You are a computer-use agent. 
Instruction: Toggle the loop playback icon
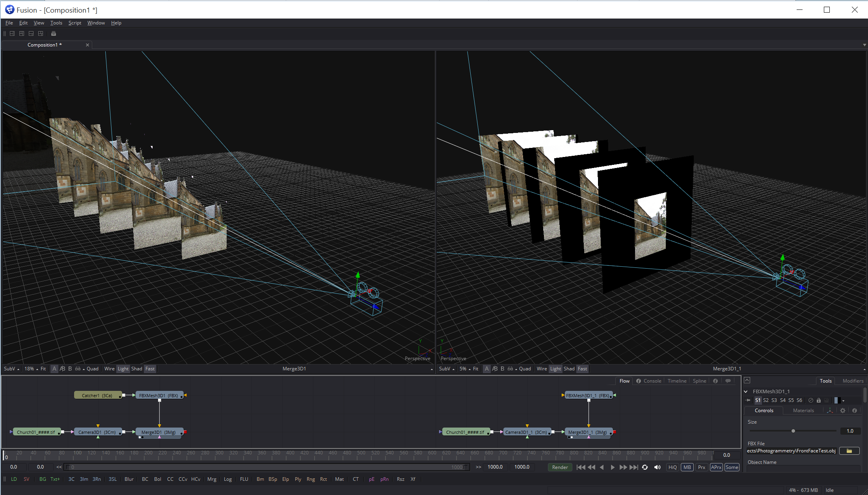[x=645, y=467]
